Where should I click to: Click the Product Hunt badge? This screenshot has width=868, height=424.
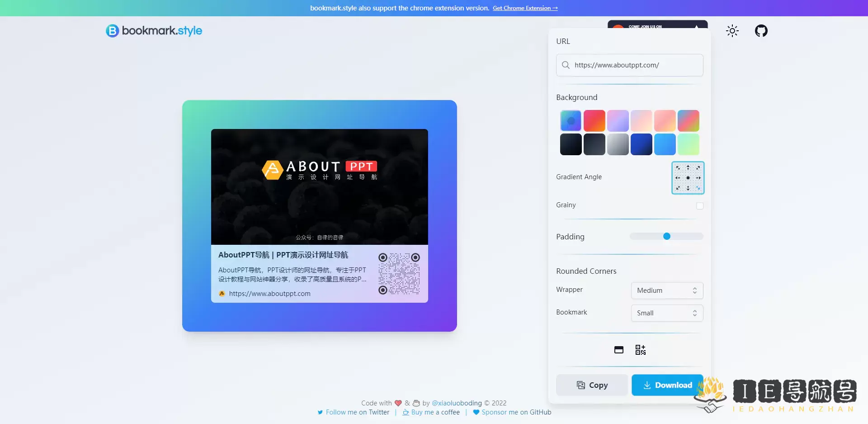coord(657,24)
